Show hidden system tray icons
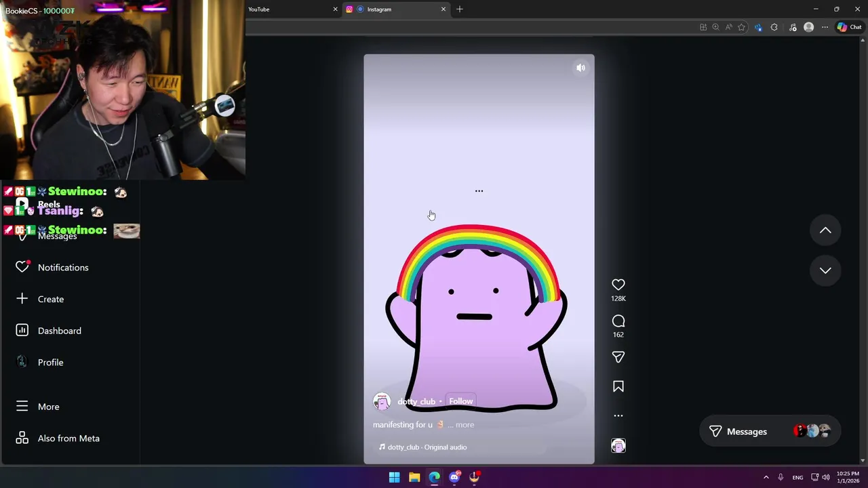Viewport: 868px width, 488px height. 766,477
